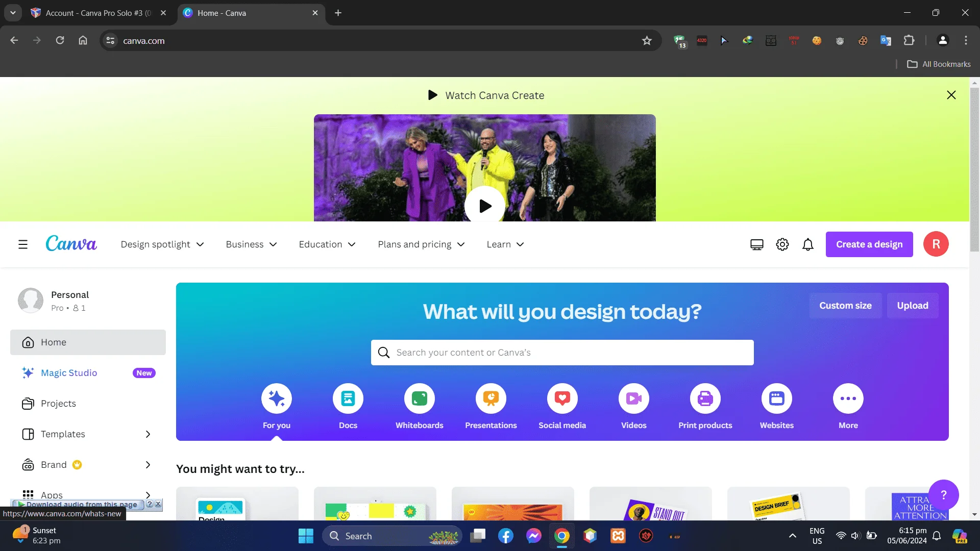Image resolution: width=980 pixels, height=551 pixels.
Task: Click the desktop app monitor icon
Action: 757,244
